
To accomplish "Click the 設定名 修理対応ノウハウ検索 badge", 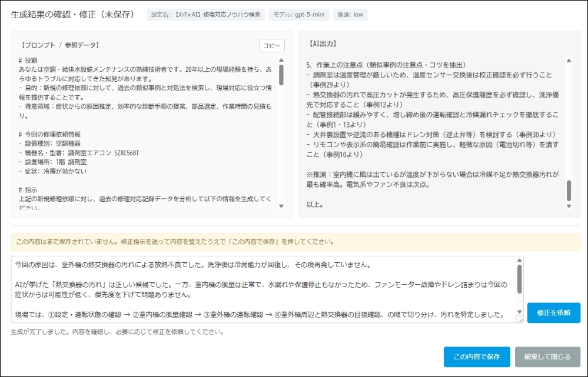I will [x=205, y=15].
